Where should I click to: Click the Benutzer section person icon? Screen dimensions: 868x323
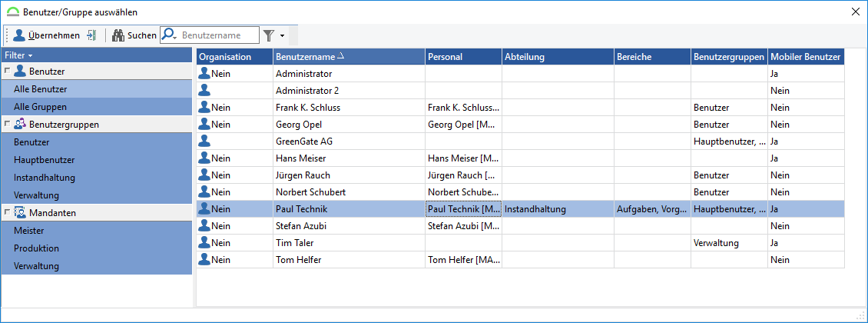(x=21, y=71)
